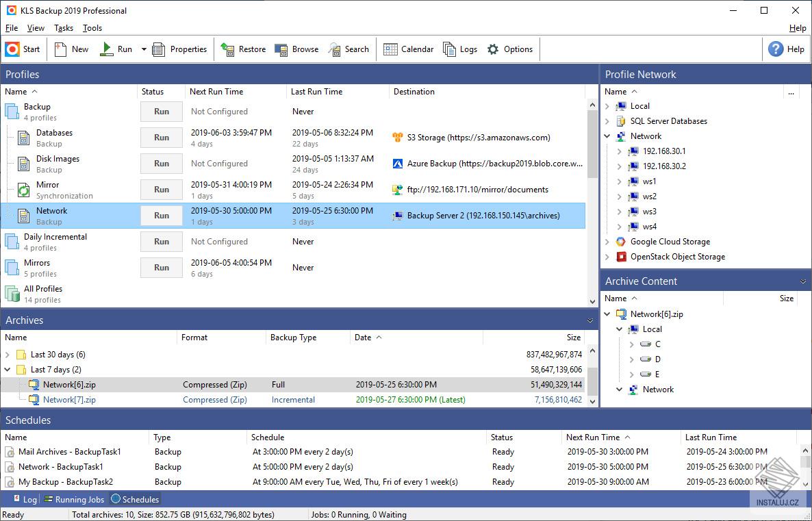Open the Run dropdown arrow in toolbar

pyautogui.click(x=144, y=49)
